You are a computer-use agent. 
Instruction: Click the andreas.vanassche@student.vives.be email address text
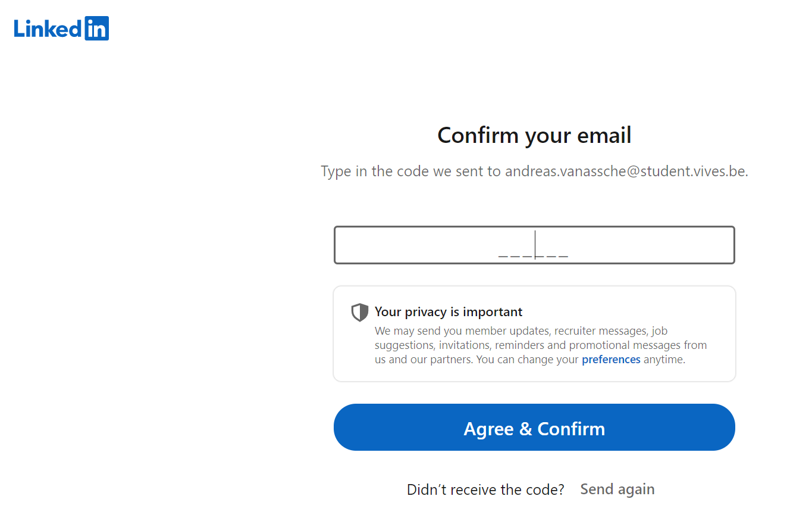(x=625, y=171)
